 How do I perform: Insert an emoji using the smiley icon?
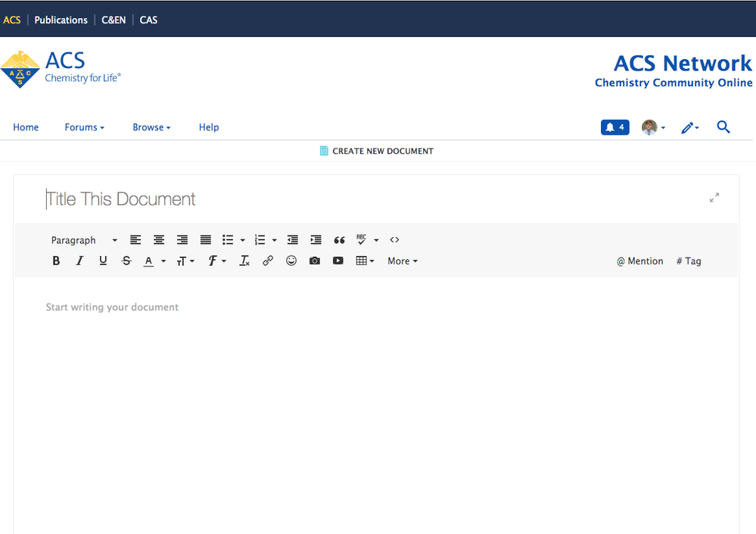(x=291, y=261)
